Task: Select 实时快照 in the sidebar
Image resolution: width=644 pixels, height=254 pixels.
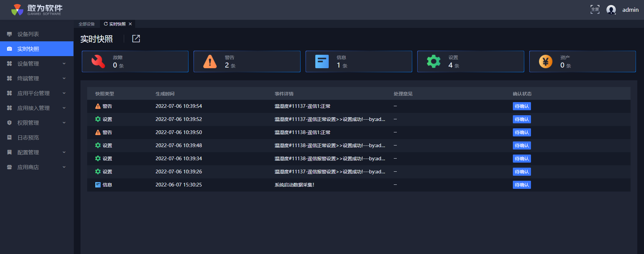Action: [x=37, y=49]
